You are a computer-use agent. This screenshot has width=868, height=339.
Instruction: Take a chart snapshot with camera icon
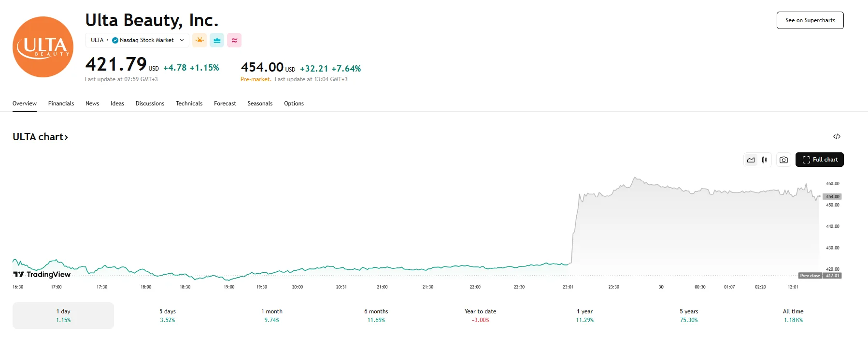pyautogui.click(x=783, y=160)
